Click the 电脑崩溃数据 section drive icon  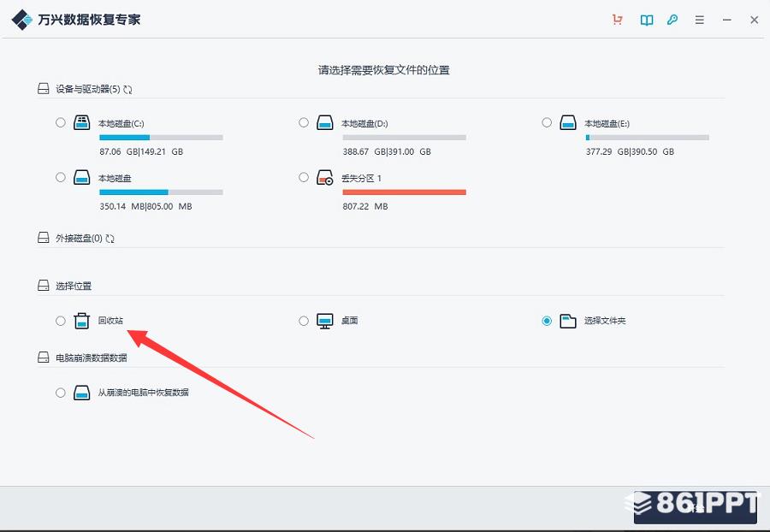44,358
